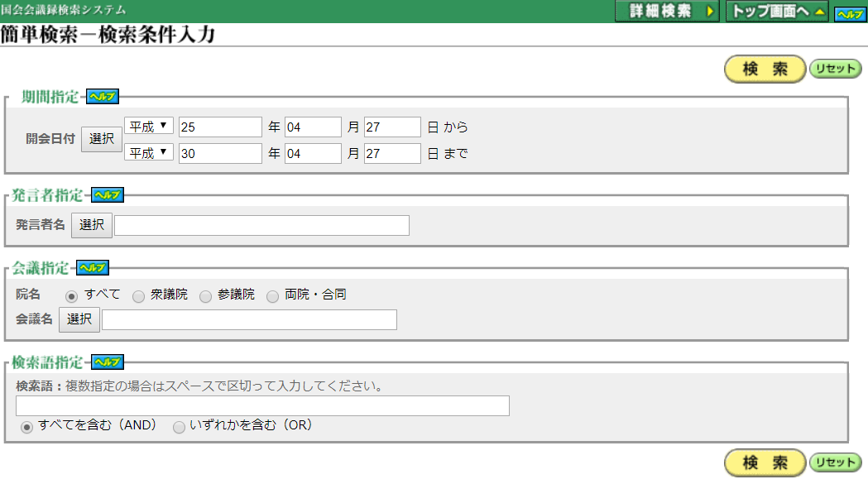This screenshot has width=868, height=484.
Task: Click the top-right header help icon
Action: [x=850, y=14]
